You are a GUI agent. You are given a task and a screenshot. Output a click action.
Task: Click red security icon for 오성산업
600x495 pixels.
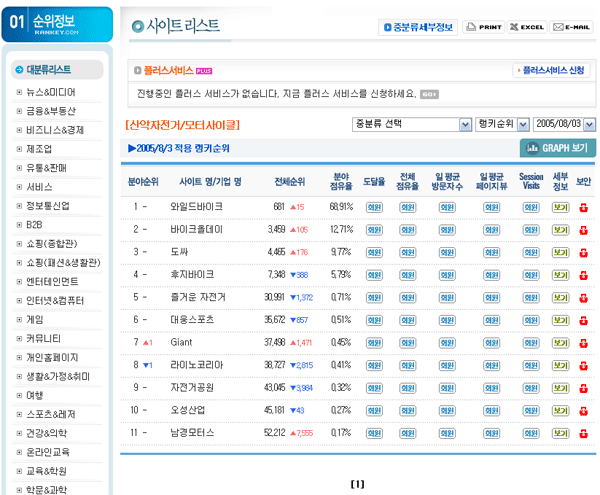tap(583, 410)
